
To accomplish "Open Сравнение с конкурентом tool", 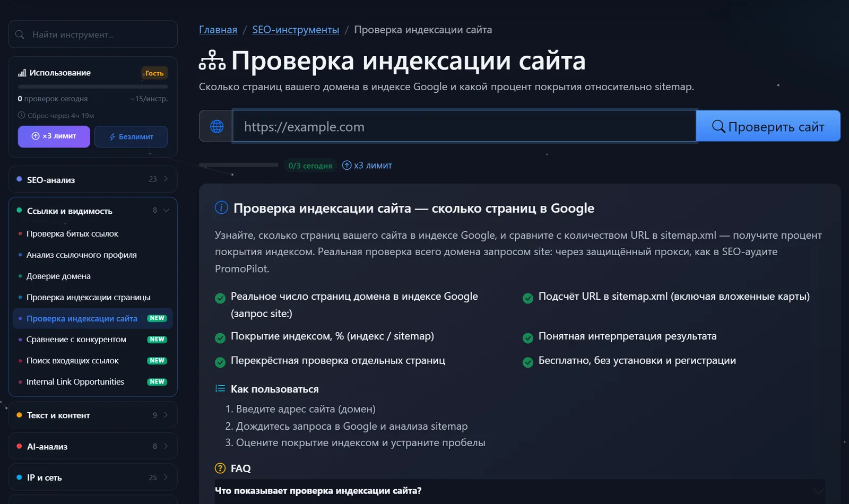I will (93, 340).
